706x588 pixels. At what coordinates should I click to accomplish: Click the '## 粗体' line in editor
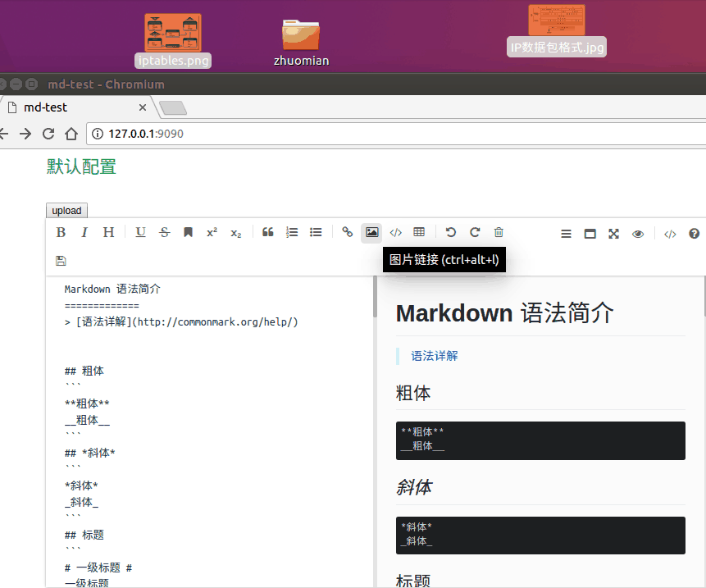pos(84,371)
